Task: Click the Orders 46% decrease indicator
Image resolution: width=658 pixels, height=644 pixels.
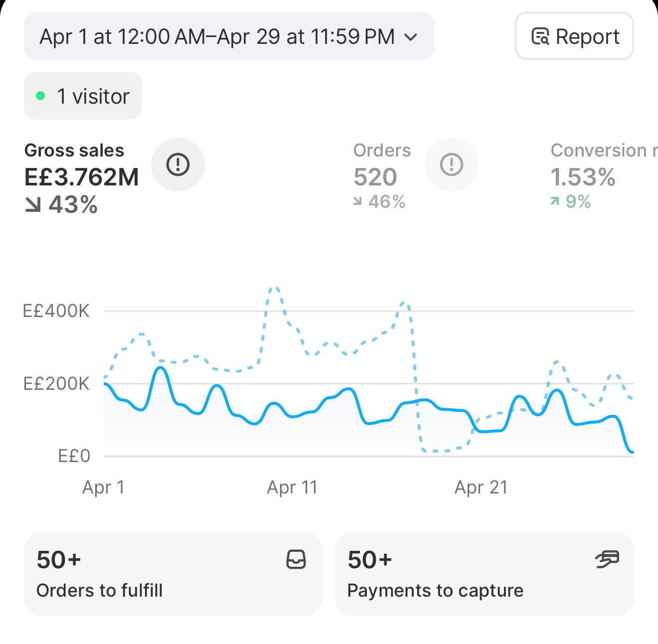Action: tap(379, 201)
